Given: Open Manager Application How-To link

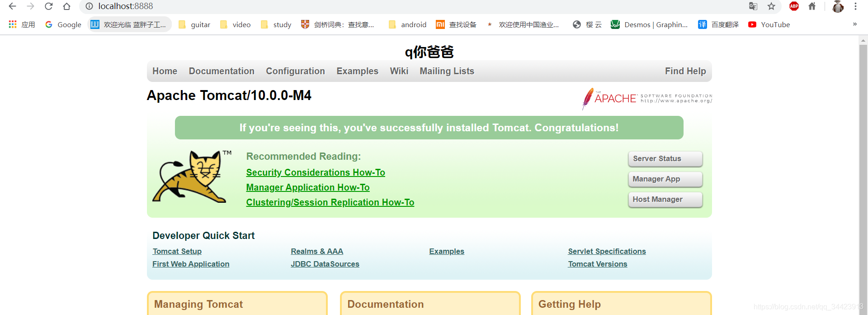Looking at the screenshot, I should pyautogui.click(x=308, y=187).
